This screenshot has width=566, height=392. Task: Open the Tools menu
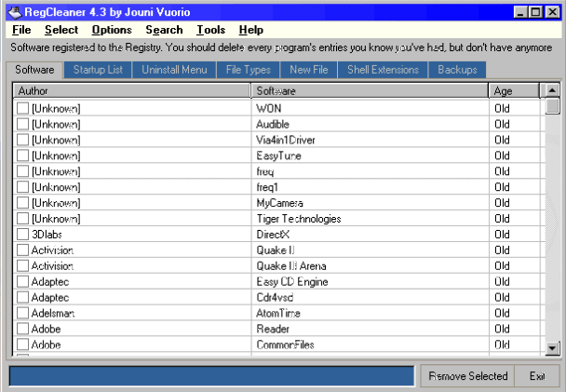pos(210,30)
